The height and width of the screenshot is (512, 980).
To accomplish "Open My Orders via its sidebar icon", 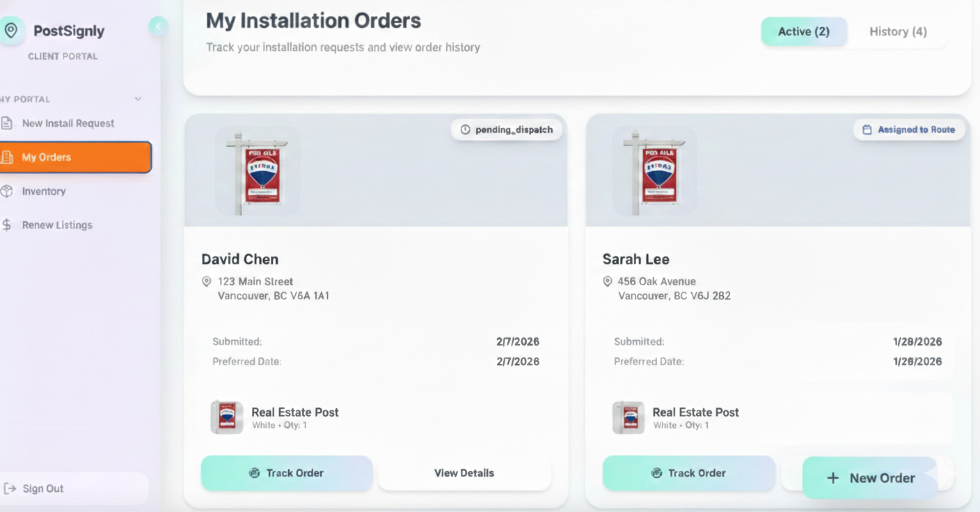I will [7, 157].
